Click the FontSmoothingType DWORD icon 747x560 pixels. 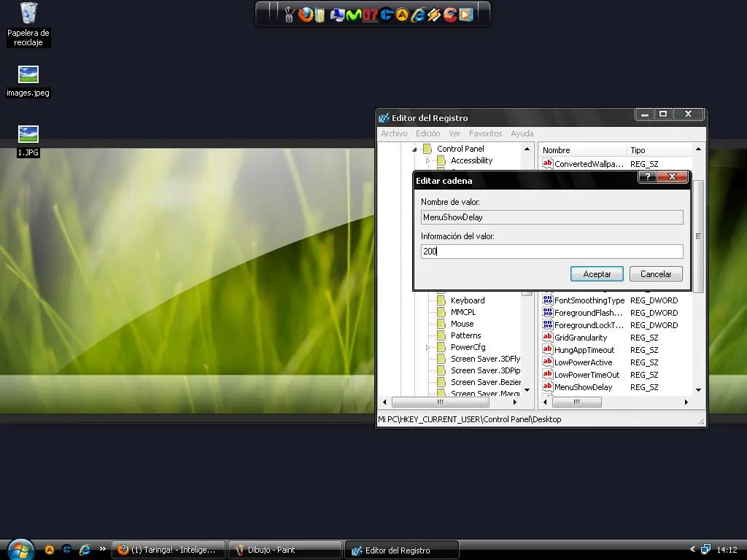tap(547, 300)
